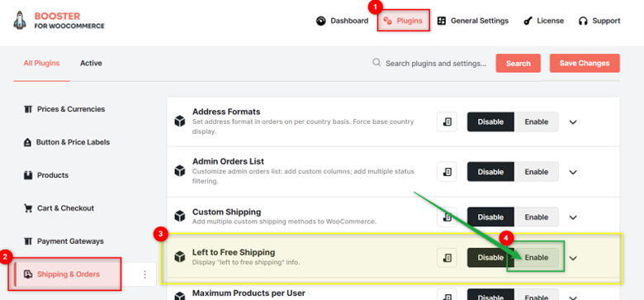Click the Custom Shipping plugin title
644x300 pixels.
click(x=227, y=212)
